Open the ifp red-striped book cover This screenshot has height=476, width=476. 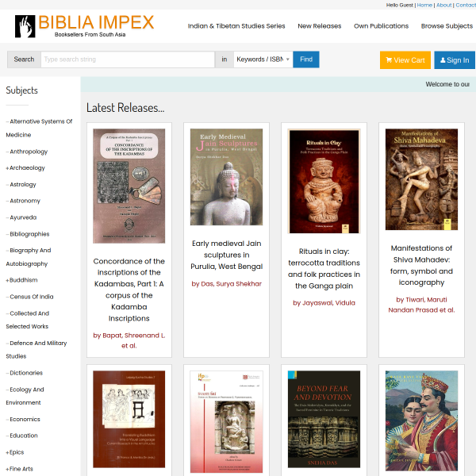(226, 421)
